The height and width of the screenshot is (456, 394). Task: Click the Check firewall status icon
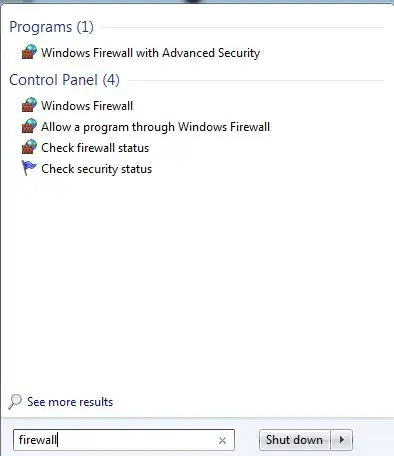coord(29,147)
